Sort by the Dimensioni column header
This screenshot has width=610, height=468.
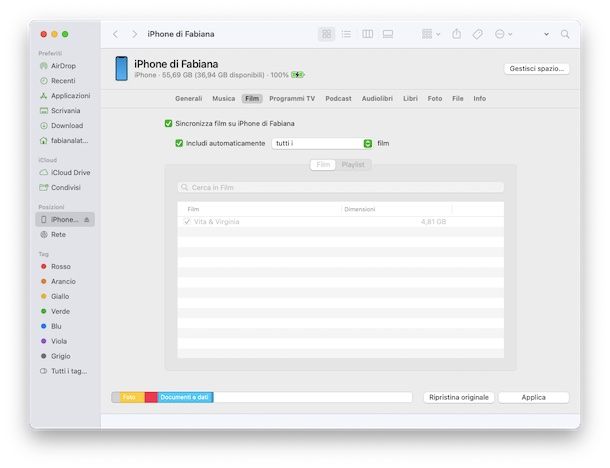click(x=360, y=209)
